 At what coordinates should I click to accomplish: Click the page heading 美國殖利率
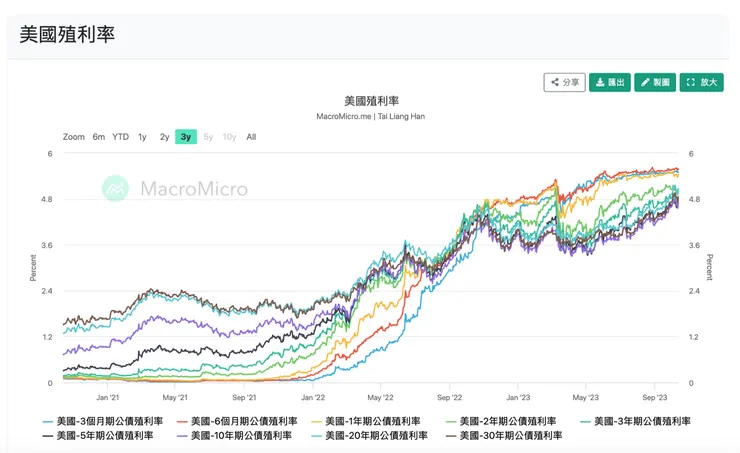(67, 34)
